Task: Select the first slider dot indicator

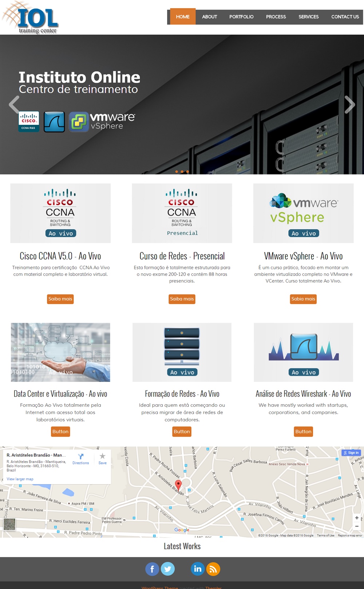Action: (177, 171)
